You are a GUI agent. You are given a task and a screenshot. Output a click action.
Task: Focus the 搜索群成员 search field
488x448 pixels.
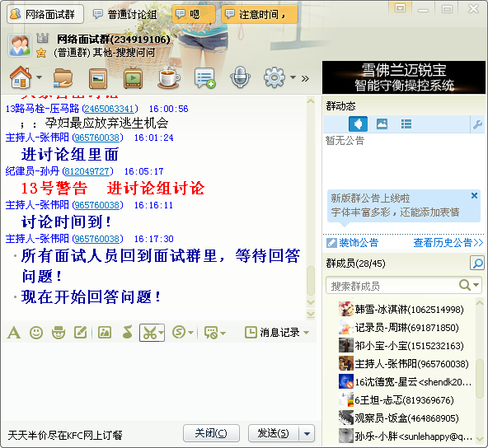click(x=394, y=286)
